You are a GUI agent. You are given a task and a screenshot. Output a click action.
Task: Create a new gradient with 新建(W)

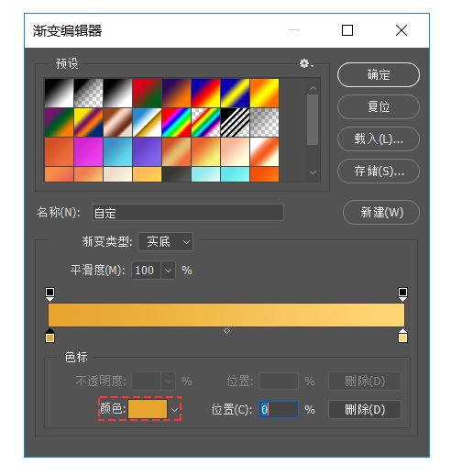[x=381, y=212]
